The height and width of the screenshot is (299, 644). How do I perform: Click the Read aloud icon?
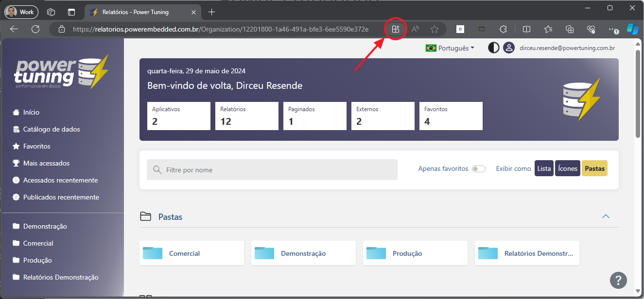(x=415, y=29)
